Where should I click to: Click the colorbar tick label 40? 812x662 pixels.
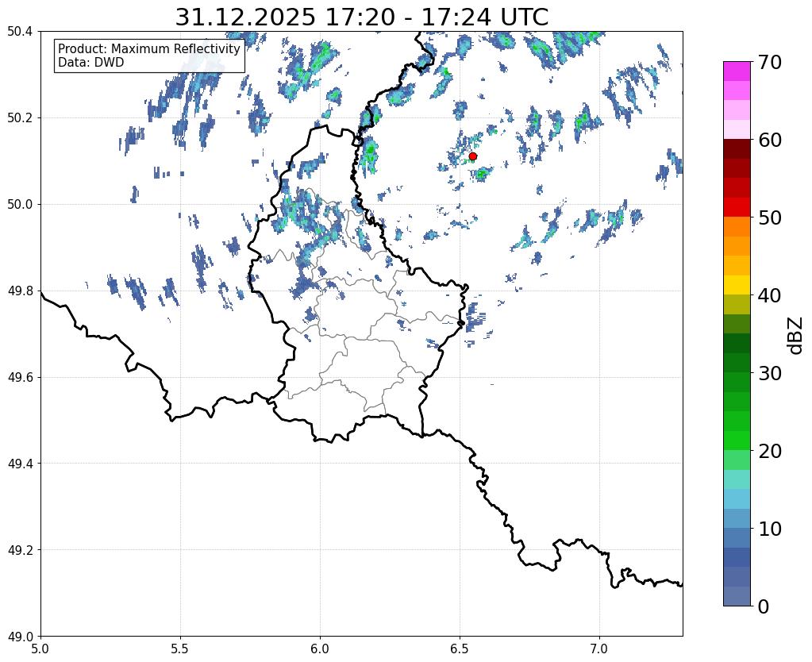[x=770, y=295]
